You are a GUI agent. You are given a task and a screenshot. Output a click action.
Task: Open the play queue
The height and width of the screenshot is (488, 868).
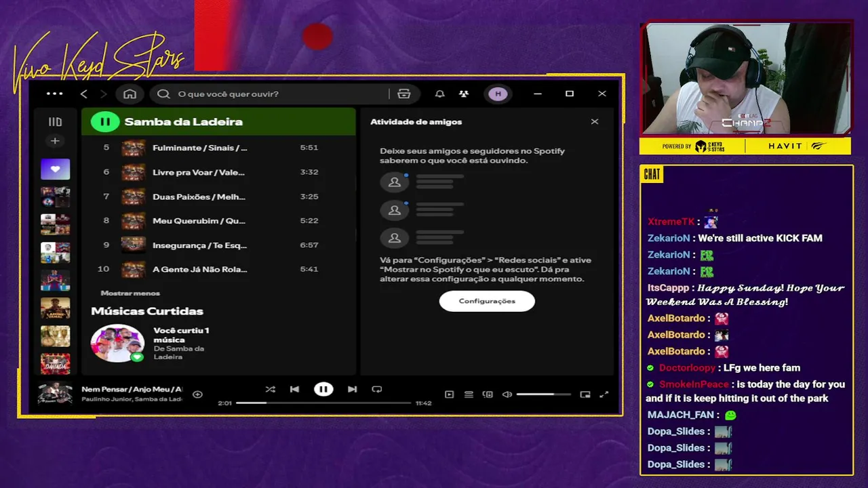pos(469,394)
